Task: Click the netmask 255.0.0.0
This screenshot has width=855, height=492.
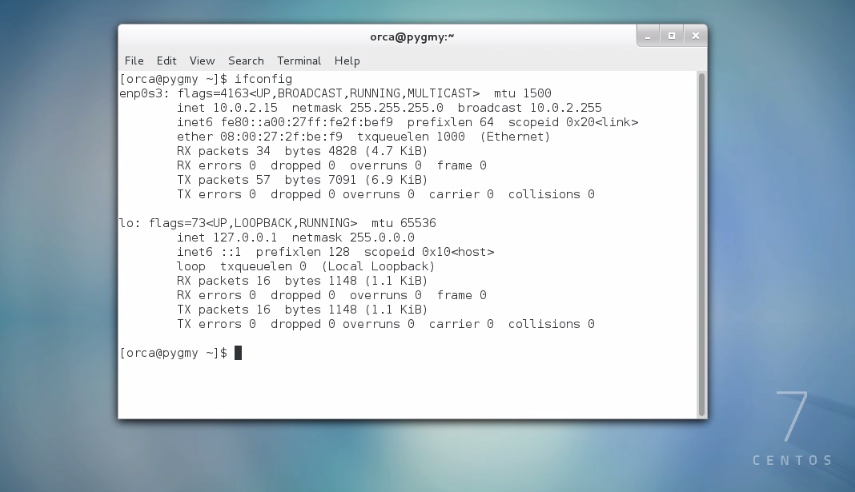Action: click(x=382, y=238)
